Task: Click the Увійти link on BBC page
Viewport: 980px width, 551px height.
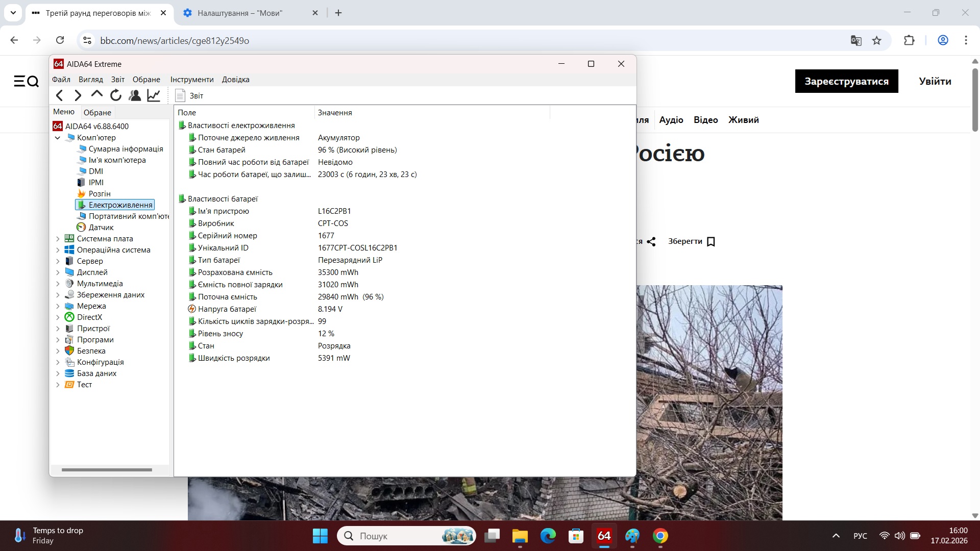Action: coord(934,81)
